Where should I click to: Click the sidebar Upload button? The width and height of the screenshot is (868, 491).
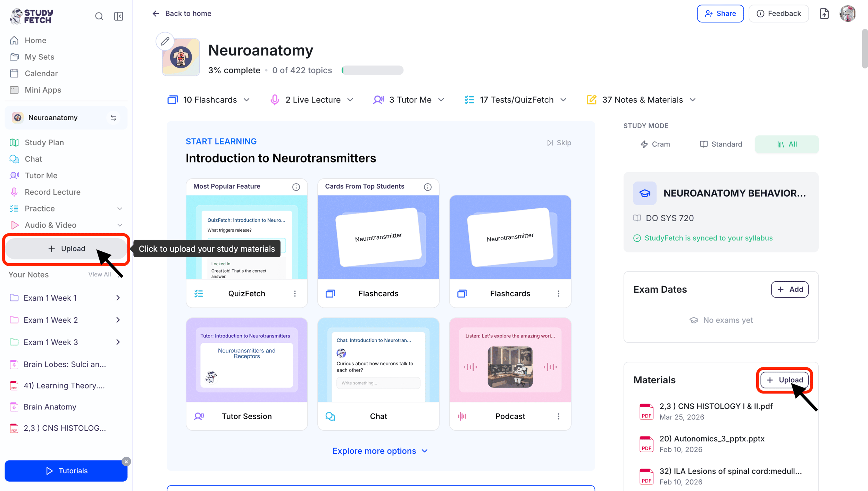[x=66, y=249]
